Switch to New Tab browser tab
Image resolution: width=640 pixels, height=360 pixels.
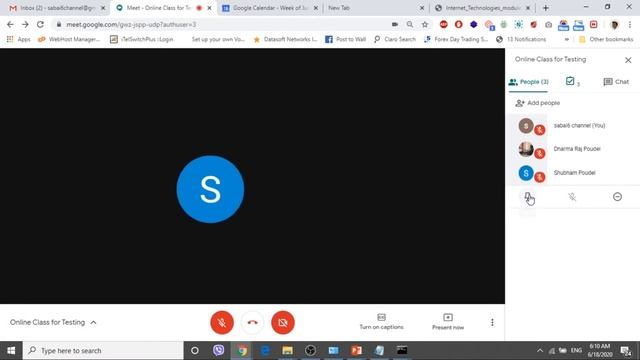376,8
